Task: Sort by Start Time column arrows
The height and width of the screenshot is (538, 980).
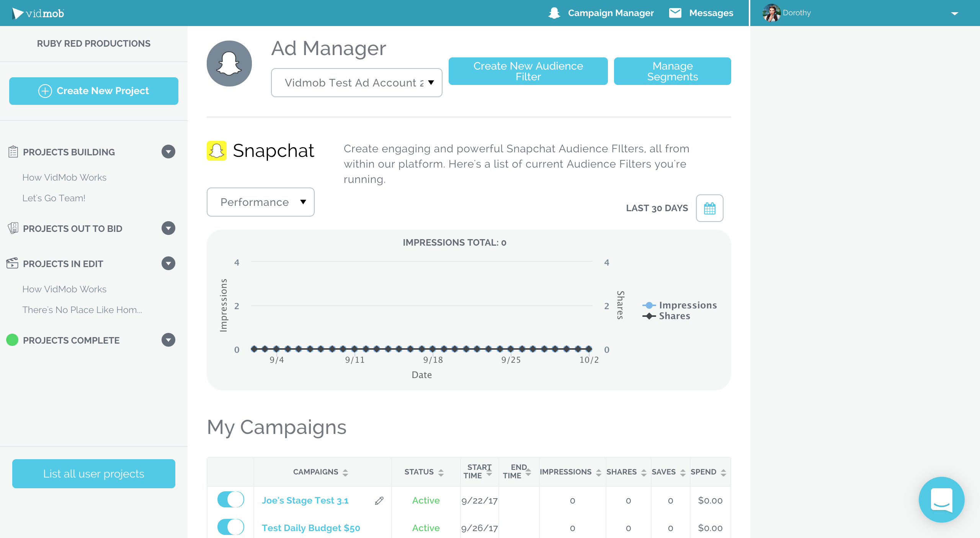Action: click(489, 472)
